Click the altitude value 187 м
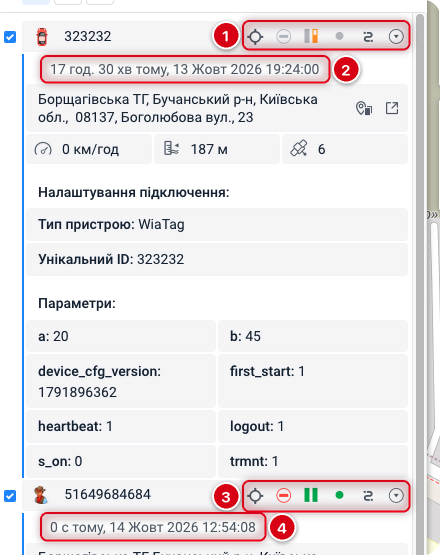Viewport: 440px width, 555px height. (209, 149)
